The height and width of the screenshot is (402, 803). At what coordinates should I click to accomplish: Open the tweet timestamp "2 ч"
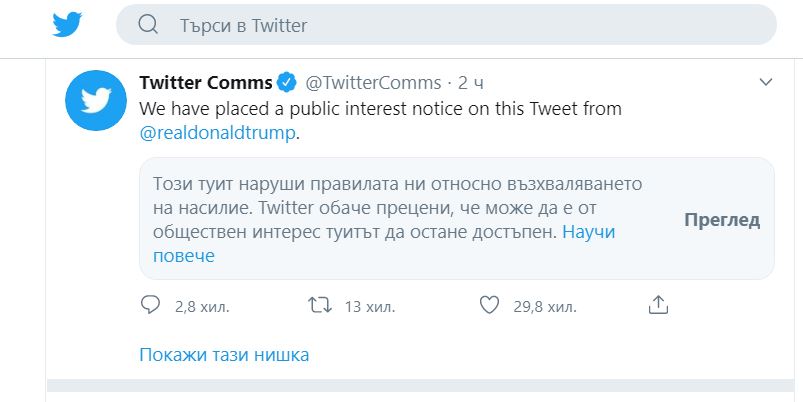pos(470,82)
